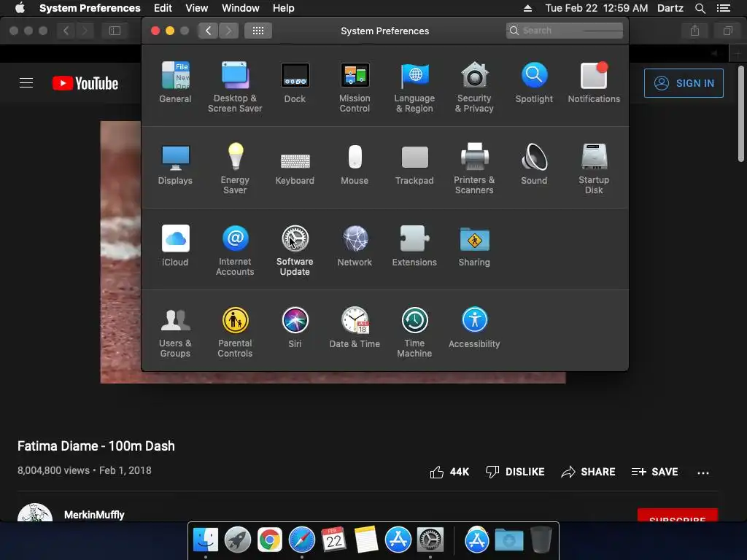
Task: Click the Dartz user menu
Action: (x=670, y=8)
